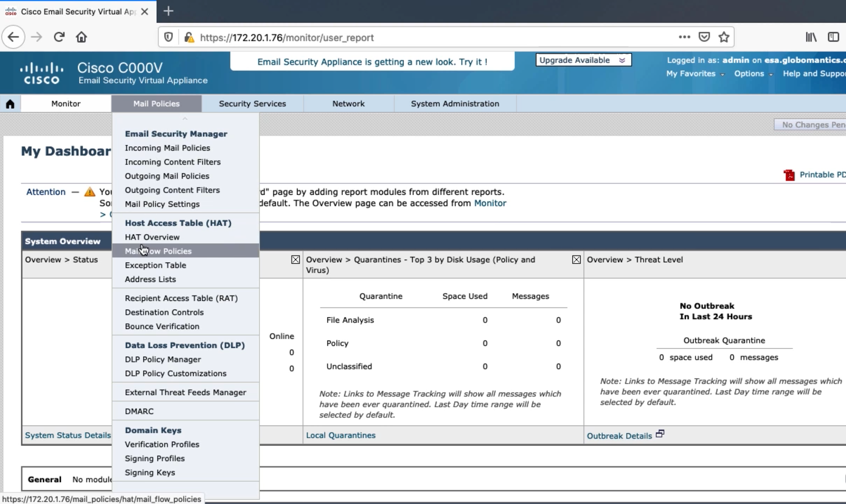
Task: Click the Printable PDF icon
Action: [x=789, y=175]
